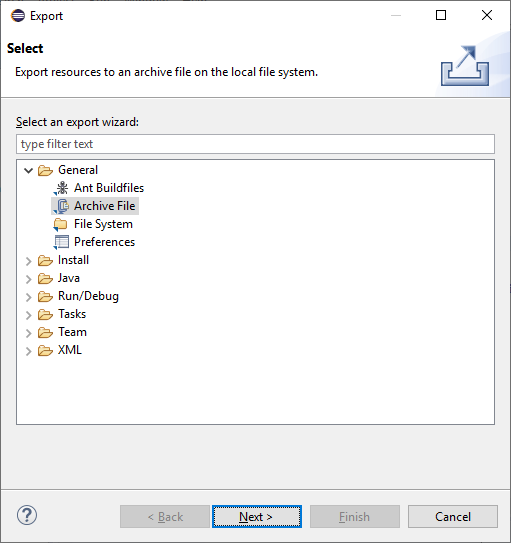Expand the Team category arrow
Viewport: 511px width, 543px height.
point(28,332)
